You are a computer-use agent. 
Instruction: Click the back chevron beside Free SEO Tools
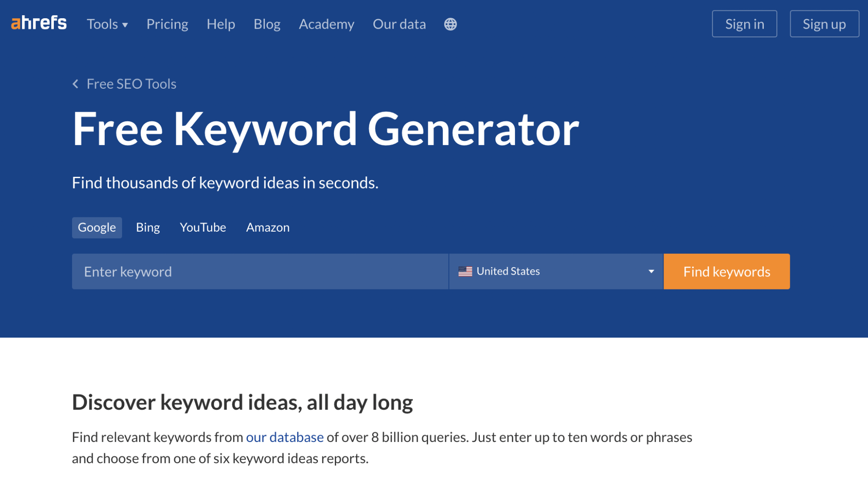tap(76, 84)
